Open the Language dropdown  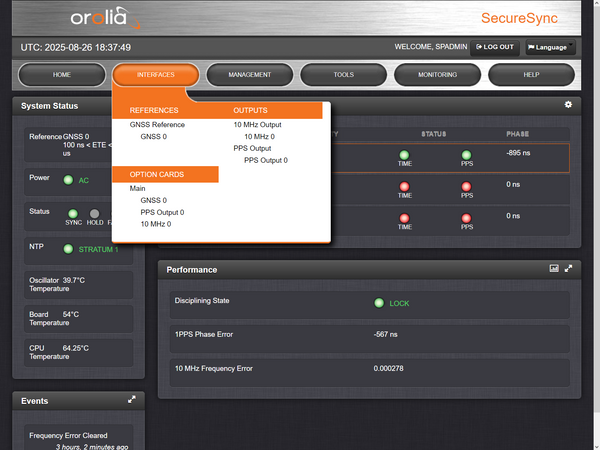click(550, 47)
